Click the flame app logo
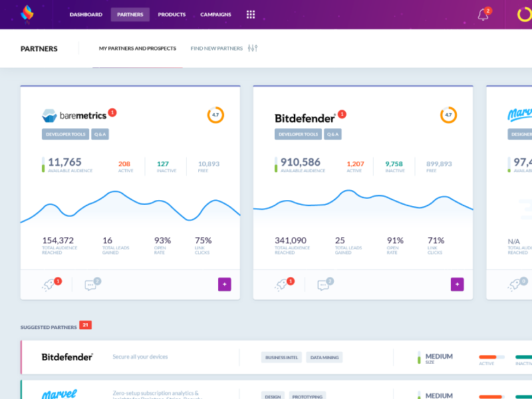Image resolution: width=532 pixels, height=399 pixels. point(27,15)
